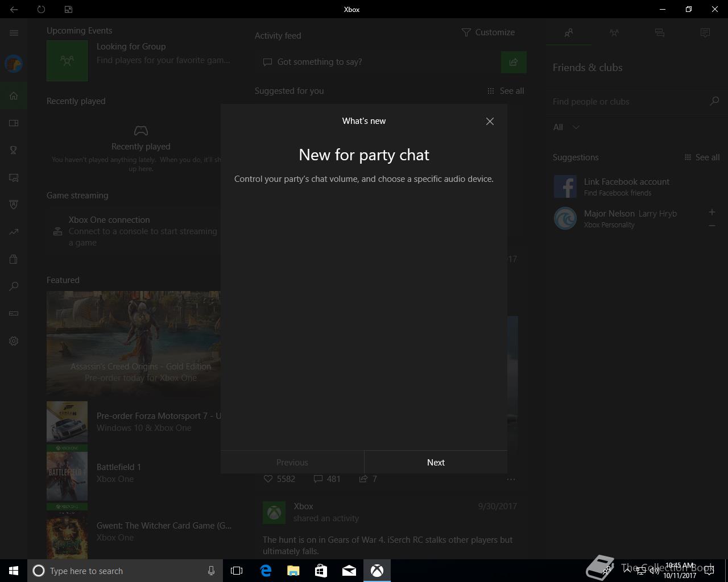Click the compact view icon in title bar
Image resolution: width=728 pixels, height=582 pixels.
(x=68, y=9)
